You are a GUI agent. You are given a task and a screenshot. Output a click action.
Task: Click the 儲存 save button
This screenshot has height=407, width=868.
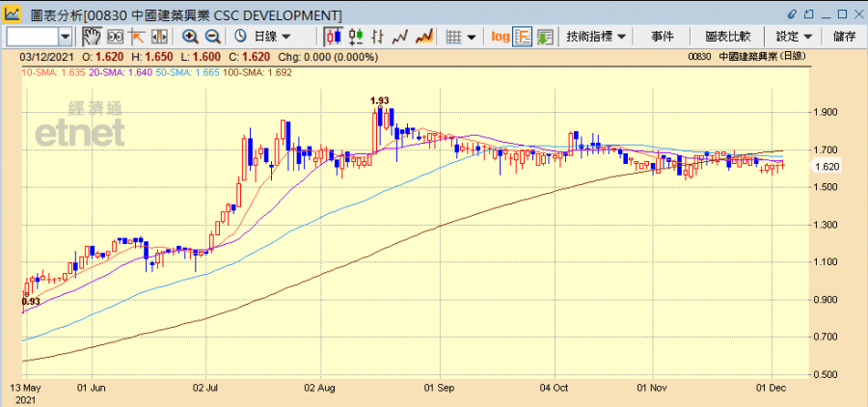click(843, 37)
